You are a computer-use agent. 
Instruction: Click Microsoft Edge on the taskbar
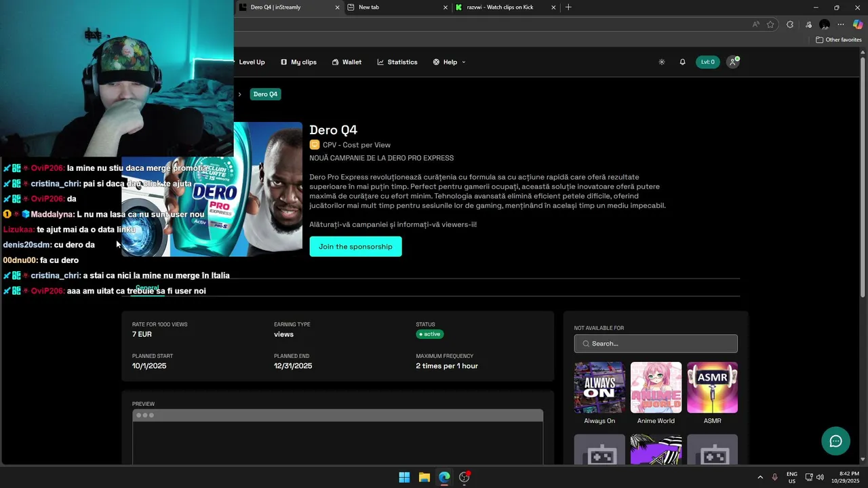[444, 477]
